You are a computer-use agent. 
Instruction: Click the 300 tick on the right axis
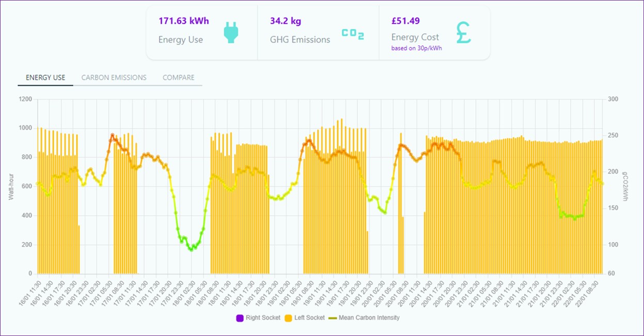point(614,99)
